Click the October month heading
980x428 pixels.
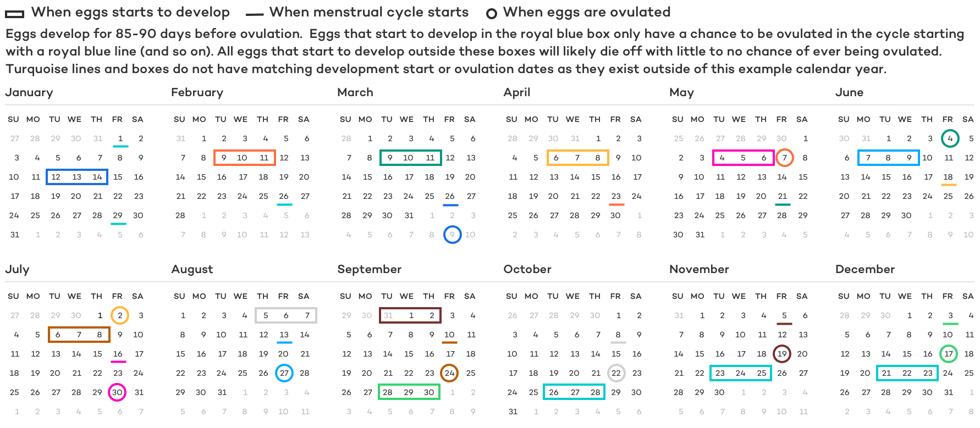(x=527, y=269)
